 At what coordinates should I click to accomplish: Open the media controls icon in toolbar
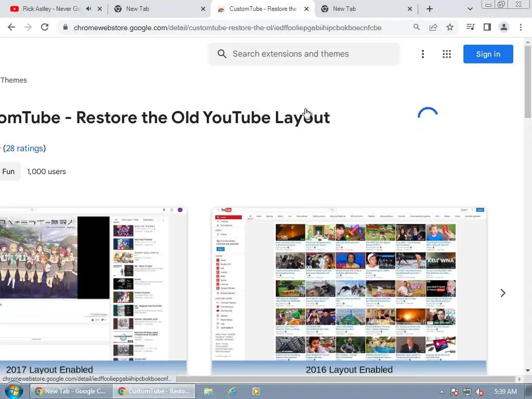pyautogui.click(x=470, y=27)
